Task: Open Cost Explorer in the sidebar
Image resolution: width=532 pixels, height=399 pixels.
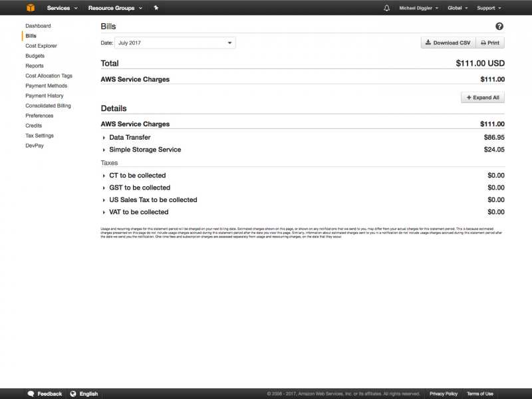Action: point(41,46)
